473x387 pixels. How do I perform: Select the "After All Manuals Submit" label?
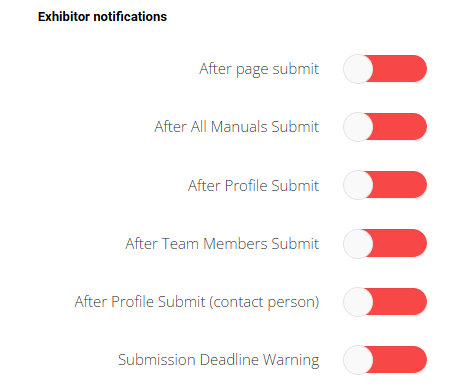pyautogui.click(x=236, y=127)
